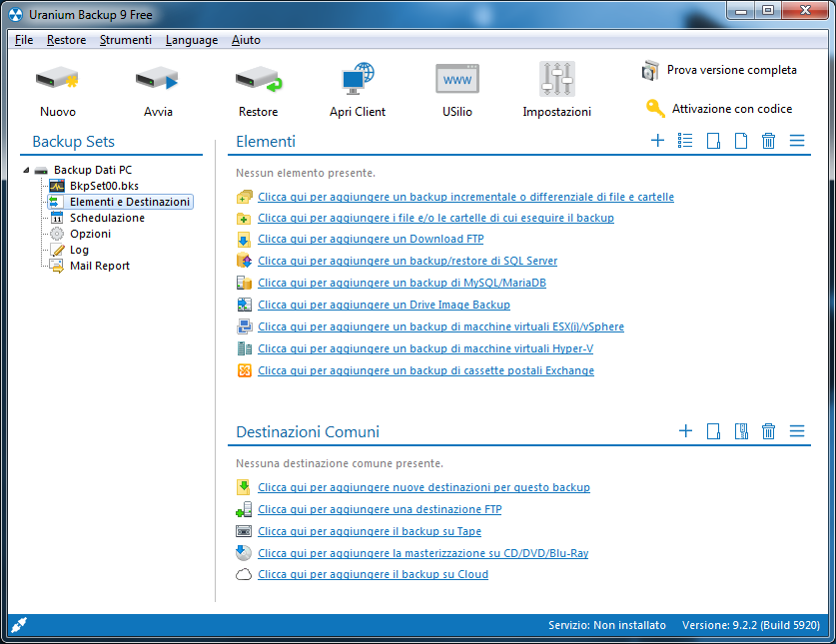836x644 pixels.
Task: Click the Nessun elemento presente. text
Action: pyautogui.click(x=306, y=173)
